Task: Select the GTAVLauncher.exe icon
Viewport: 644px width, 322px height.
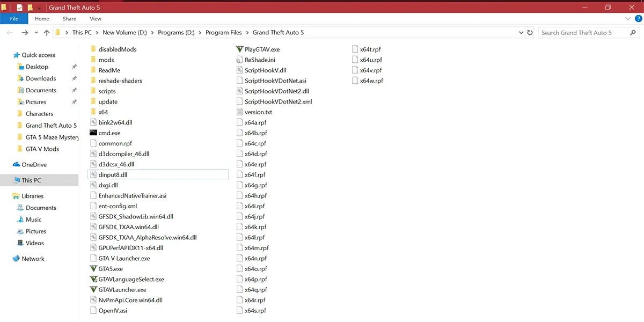Action: point(93,290)
